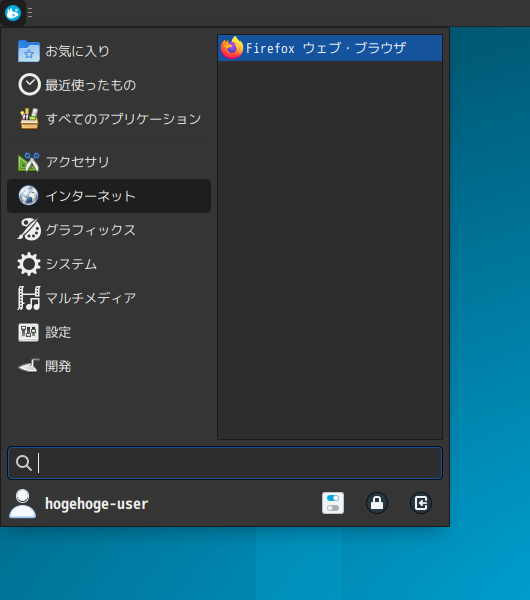Open settings manager toggle icon
530x600 pixels.
(333, 503)
